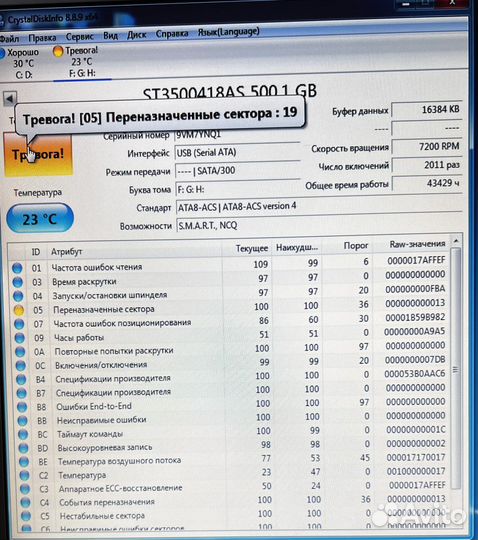Viewport: 478px width, 540px height.
Task: Open the Вид menu
Action: click(110, 35)
